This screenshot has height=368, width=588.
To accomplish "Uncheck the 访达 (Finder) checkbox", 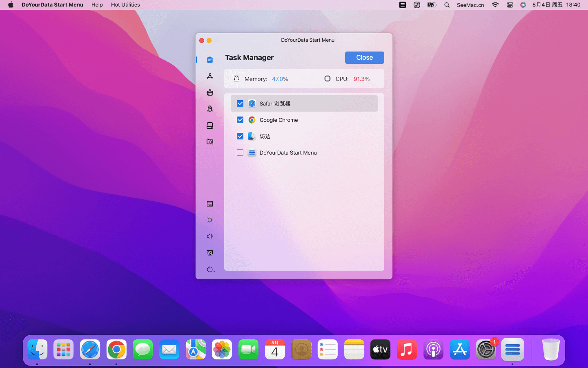I will [x=240, y=136].
